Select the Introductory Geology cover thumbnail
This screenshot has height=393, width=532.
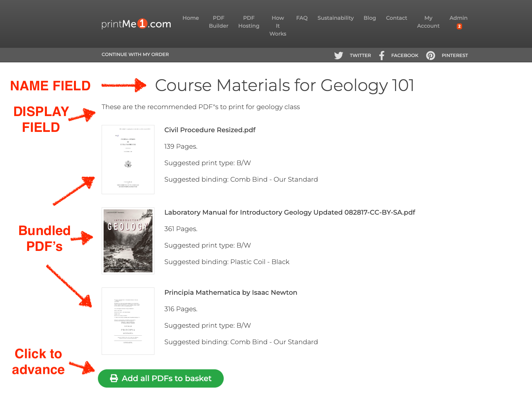(128, 241)
